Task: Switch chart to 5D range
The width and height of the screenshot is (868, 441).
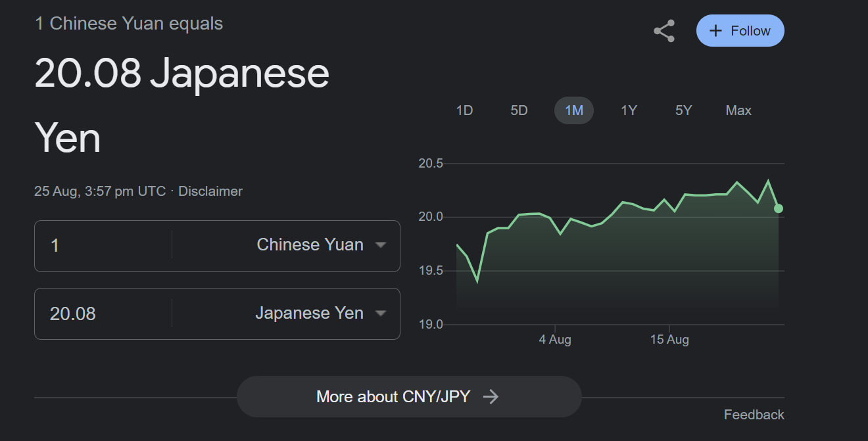Action: tap(519, 110)
